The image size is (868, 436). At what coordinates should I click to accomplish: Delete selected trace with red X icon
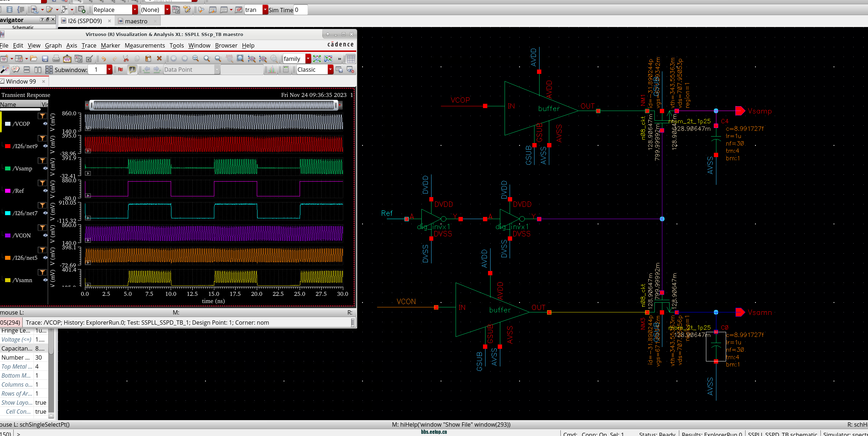pyautogui.click(x=159, y=58)
